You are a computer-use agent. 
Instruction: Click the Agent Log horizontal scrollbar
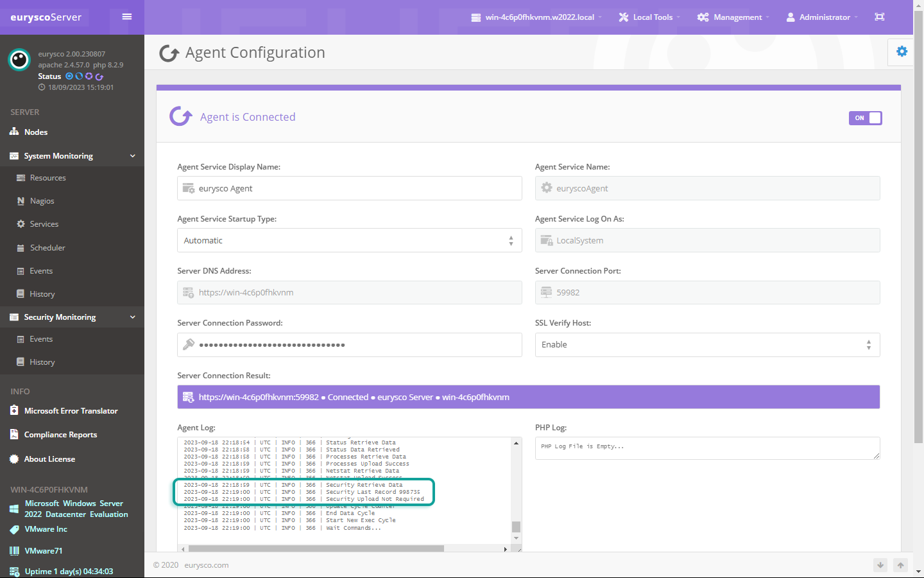(316, 548)
